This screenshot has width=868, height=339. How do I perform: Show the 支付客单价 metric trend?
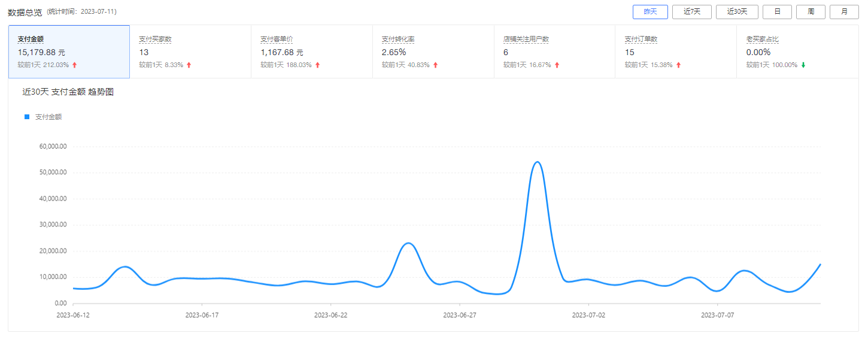tap(311, 52)
